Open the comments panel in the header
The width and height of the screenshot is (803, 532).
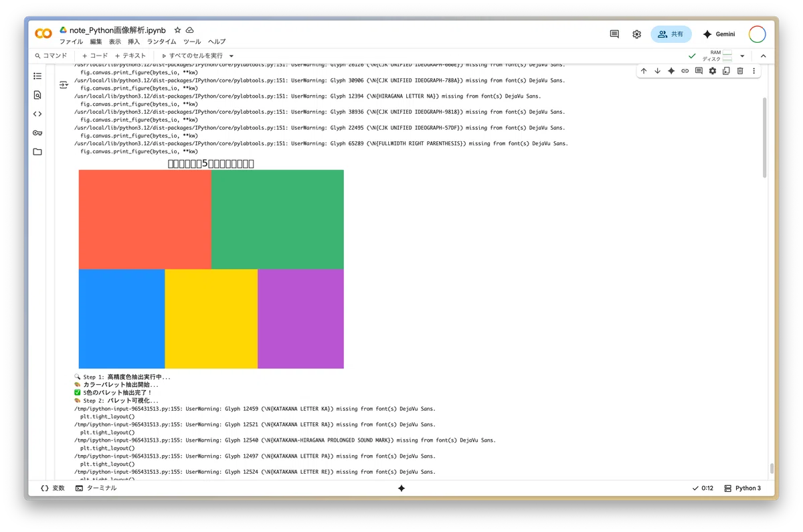pos(614,34)
